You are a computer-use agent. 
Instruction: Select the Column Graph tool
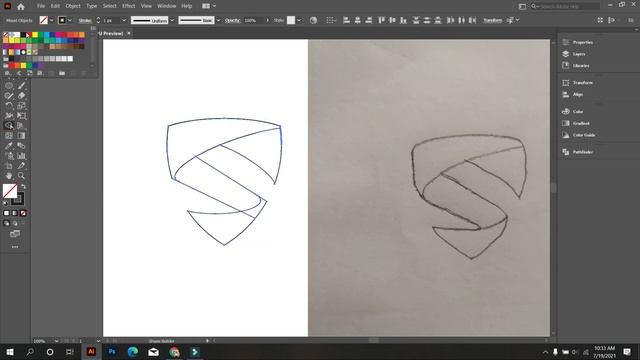coord(22,156)
